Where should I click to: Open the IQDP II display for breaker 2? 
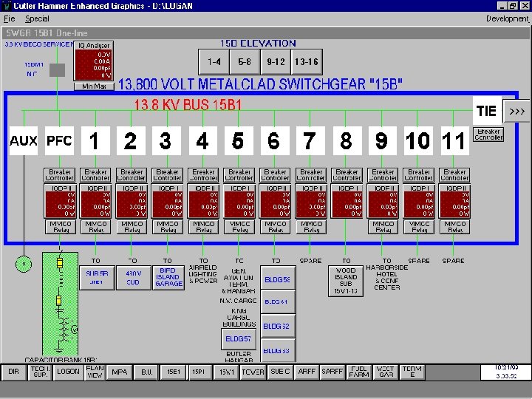(x=132, y=201)
